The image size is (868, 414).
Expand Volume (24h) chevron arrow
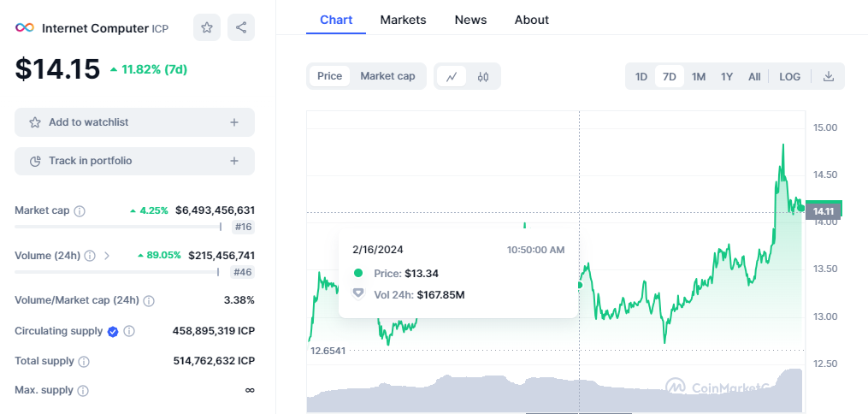coord(107,256)
